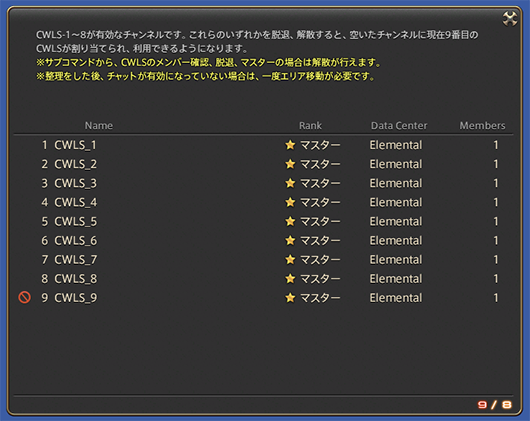Click the マスター rank text for CWLS_1
The image size is (530, 421).
click(x=320, y=145)
